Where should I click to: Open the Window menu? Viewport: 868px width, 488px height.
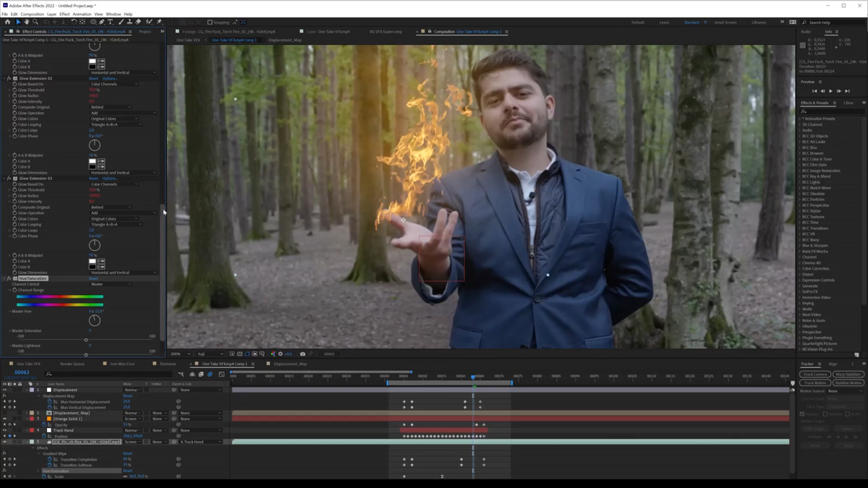point(114,14)
